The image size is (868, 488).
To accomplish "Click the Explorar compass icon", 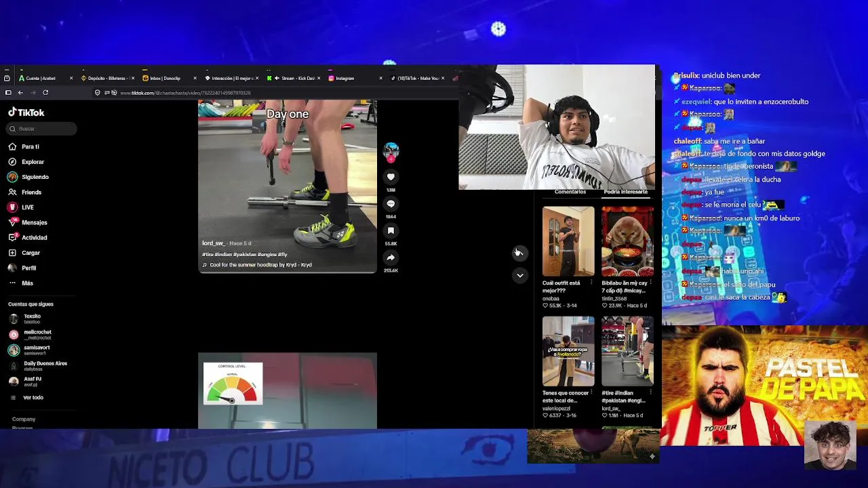I will click(x=12, y=162).
